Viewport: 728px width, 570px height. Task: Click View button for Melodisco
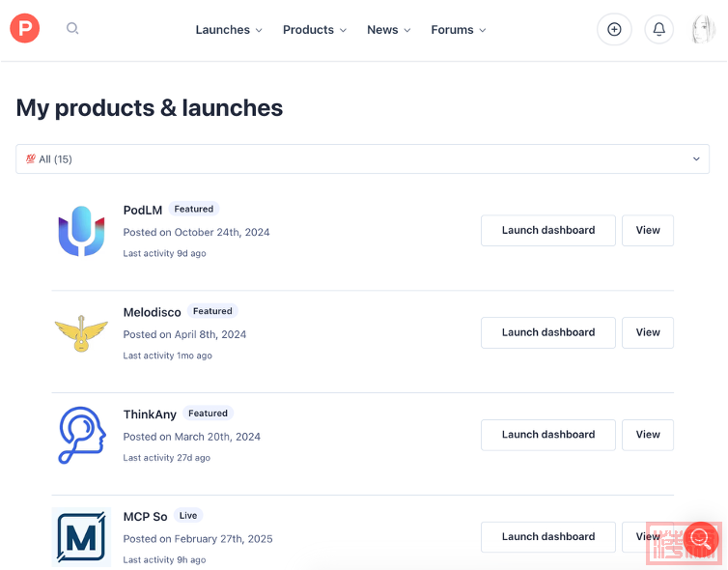648,332
